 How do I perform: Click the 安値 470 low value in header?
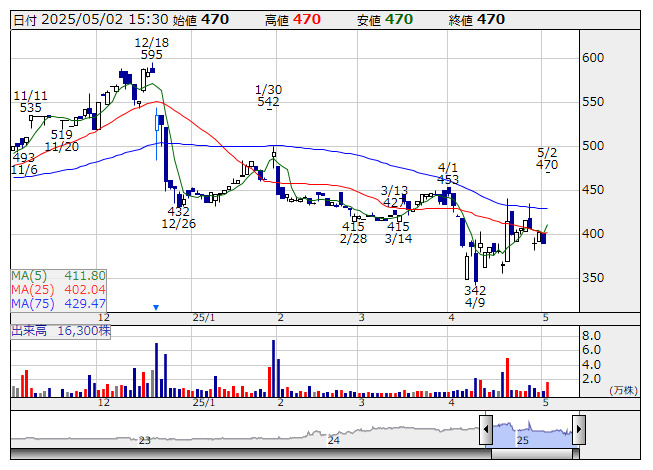pos(385,20)
